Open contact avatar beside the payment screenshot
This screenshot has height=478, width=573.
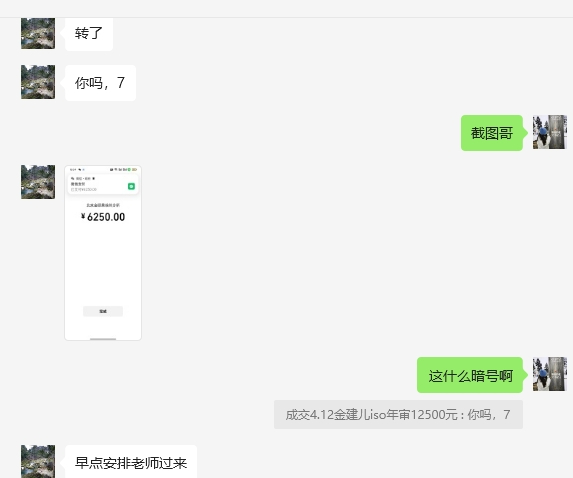tap(38, 182)
